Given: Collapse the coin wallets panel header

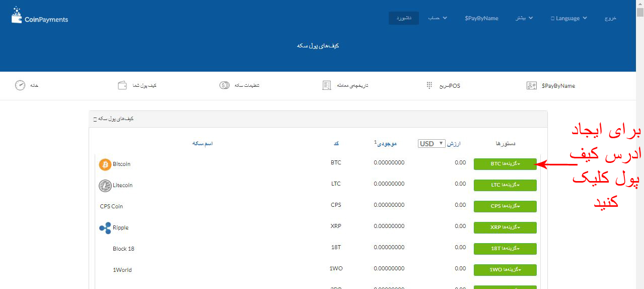Looking at the screenshot, I should [x=318, y=119].
